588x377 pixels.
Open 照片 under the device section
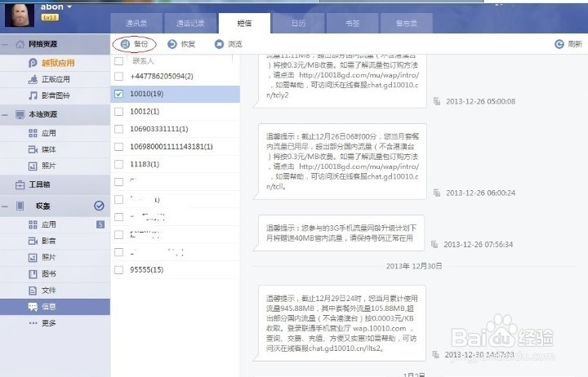tap(55, 257)
